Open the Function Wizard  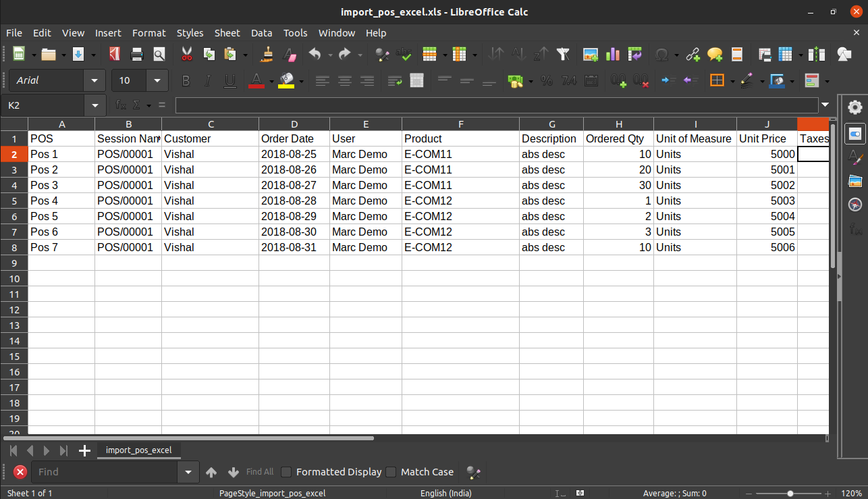[121, 105]
